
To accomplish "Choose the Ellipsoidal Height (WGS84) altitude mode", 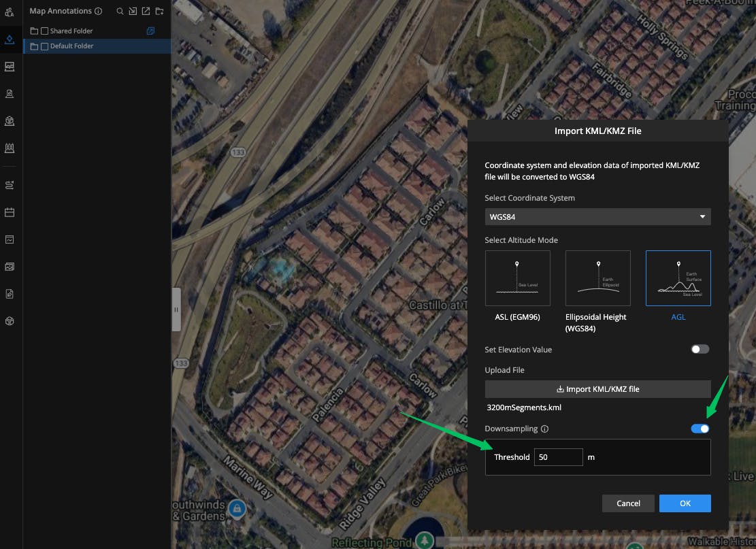I will [597, 278].
